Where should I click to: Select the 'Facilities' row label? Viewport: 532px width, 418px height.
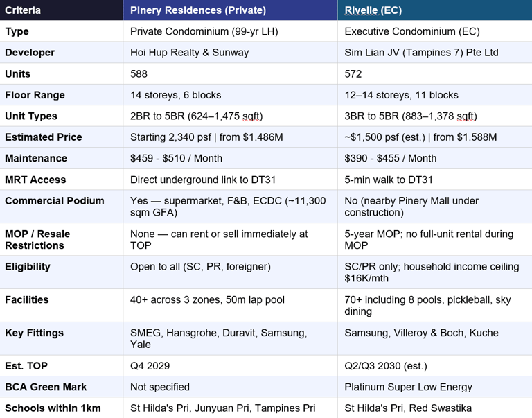click(62, 306)
